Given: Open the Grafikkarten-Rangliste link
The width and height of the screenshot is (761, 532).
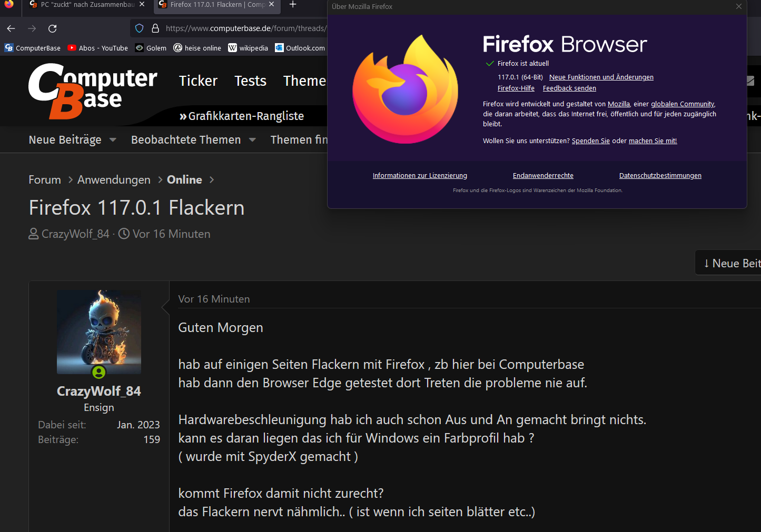Looking at the screenshot, I should (x=242, y=116).
